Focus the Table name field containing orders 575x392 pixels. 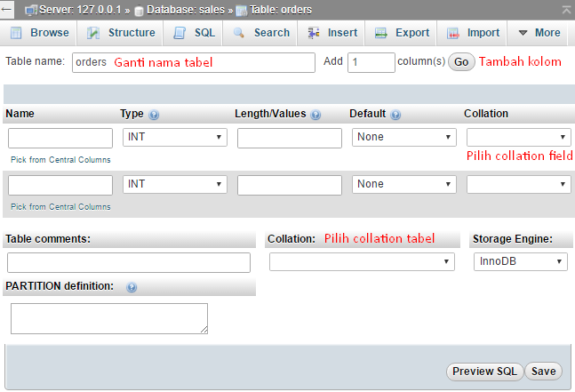click(194, 63)
